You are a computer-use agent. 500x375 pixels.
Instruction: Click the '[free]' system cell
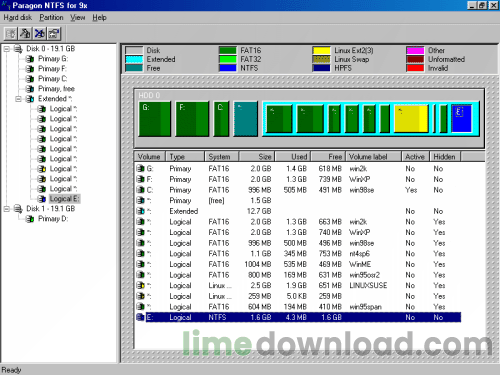pos(216,201)
